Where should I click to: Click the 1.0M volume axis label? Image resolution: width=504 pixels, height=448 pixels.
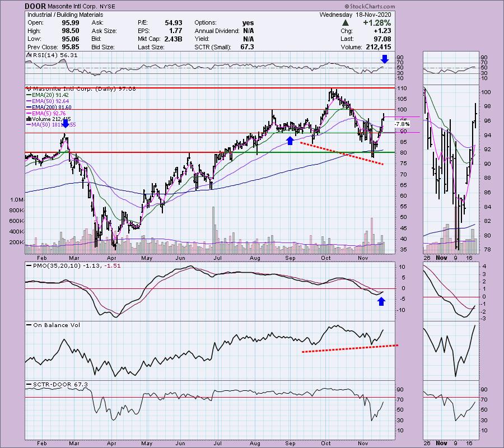point(17,199)
